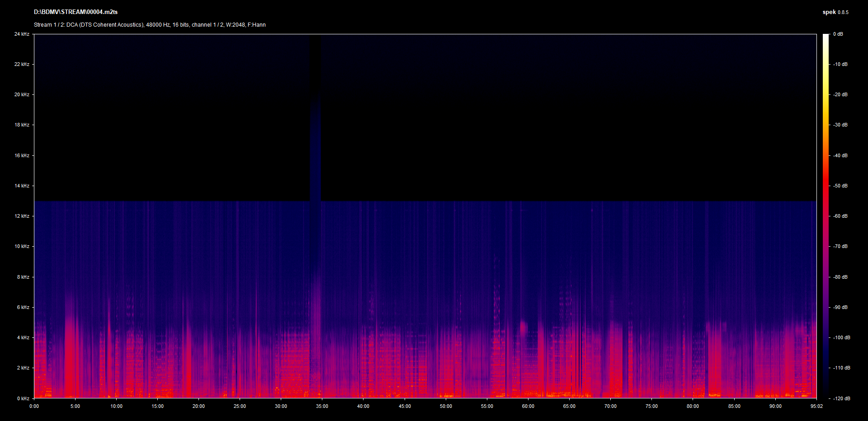This screenshot has width=868, height=421.
Task: Click the 0:00 start time label
Action: coord(34,406)
